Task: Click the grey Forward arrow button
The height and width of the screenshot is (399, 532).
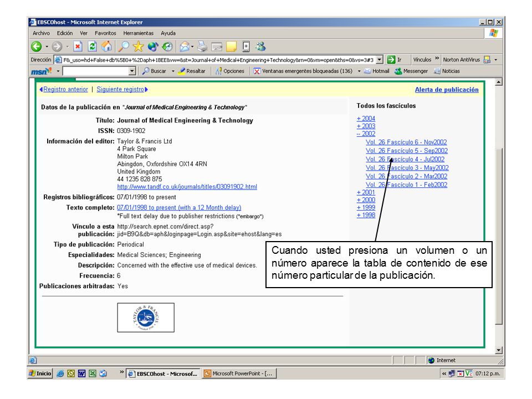Action: click(57, 47)
